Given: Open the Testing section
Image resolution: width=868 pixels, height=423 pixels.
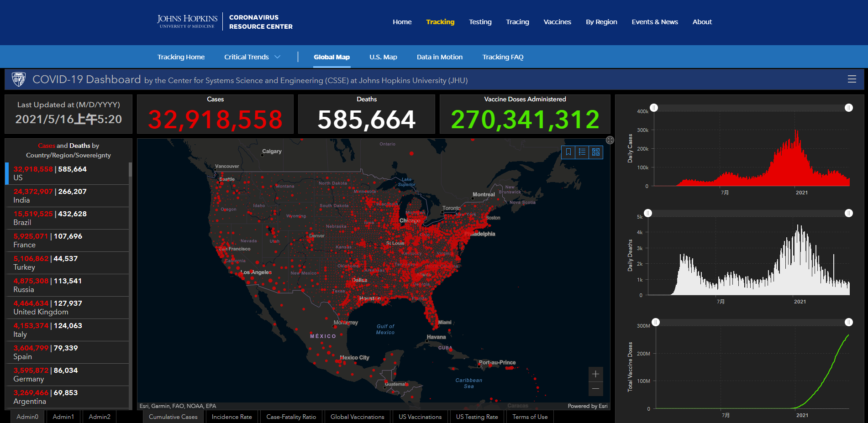Looking at the screenshot, I should (480, 22).
